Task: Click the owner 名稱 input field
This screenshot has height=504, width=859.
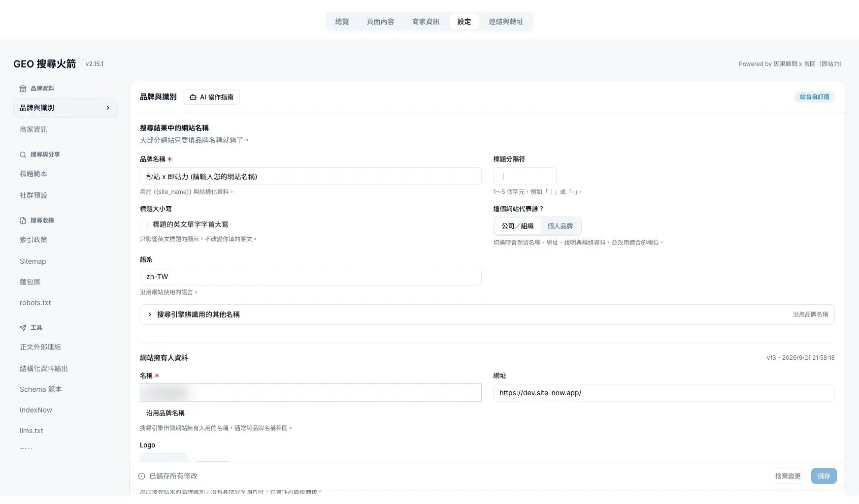Action: (x=310, y=393)
